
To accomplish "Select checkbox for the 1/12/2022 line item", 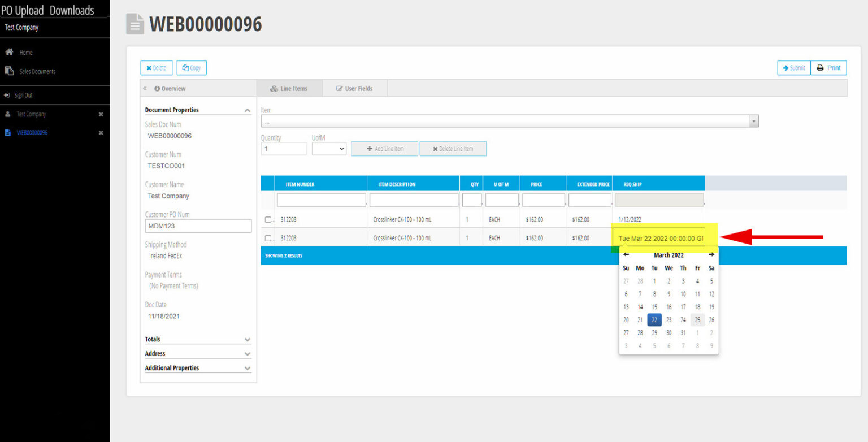I will (x=268, y=219).
